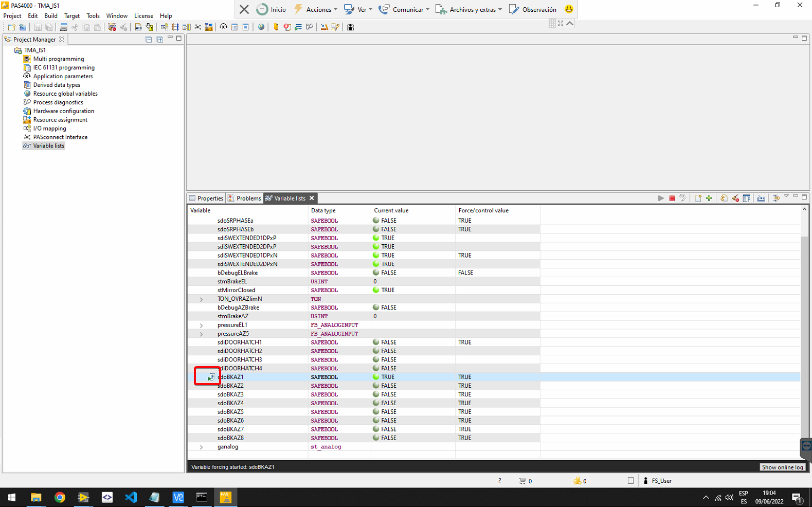Open the Tools menu
Screen dimensions: 812x507
click(93, 16)
